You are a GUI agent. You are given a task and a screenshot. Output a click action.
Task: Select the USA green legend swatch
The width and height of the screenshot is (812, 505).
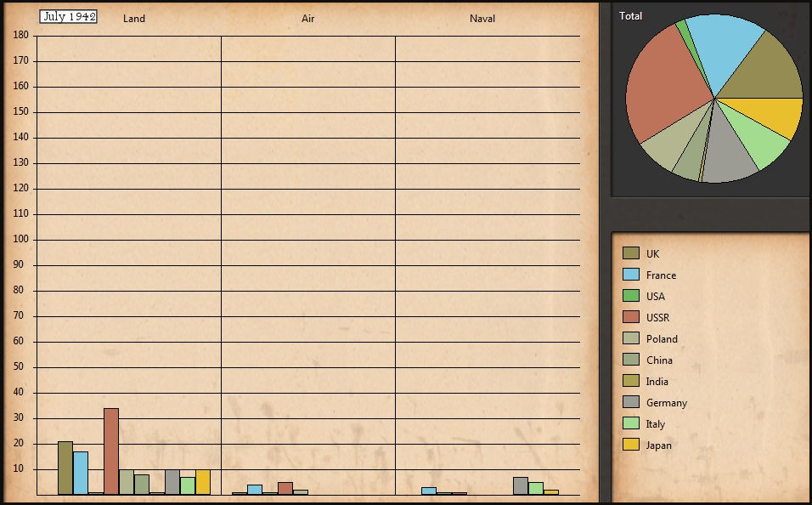click(x=630, y=296)
